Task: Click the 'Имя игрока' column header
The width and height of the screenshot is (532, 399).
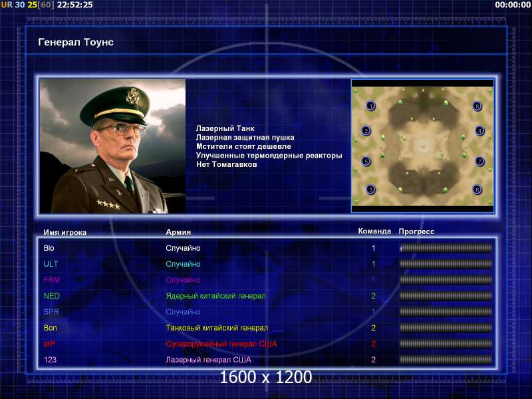Action: tap(65, 232)
